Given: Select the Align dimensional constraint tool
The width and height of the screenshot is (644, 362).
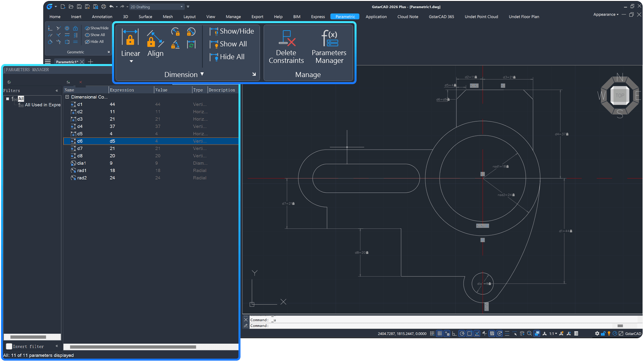Looking at the screenshot, I should click(155, 40).
